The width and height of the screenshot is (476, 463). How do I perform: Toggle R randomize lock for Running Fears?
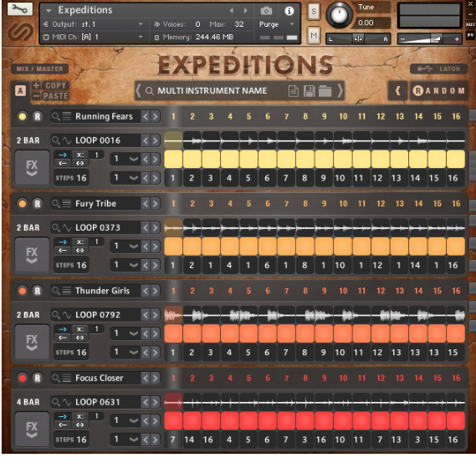coord(38,116)
